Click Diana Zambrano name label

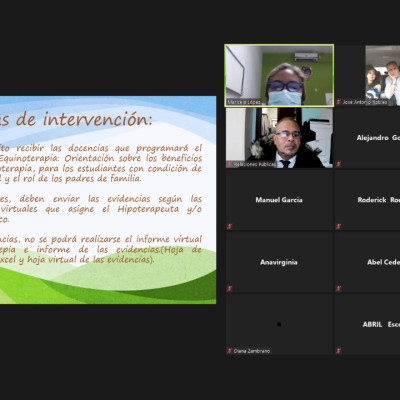pyautogui.click(x=252, y=351)
